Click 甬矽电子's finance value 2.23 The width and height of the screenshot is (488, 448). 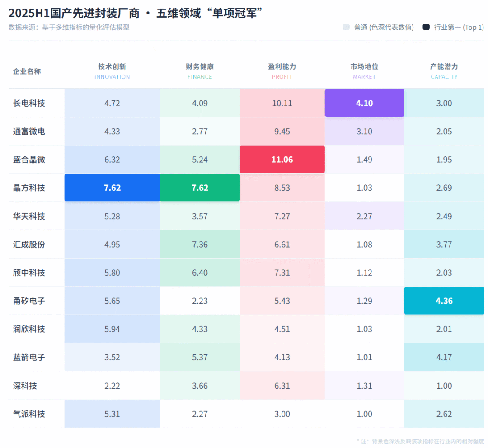(200, 301)
